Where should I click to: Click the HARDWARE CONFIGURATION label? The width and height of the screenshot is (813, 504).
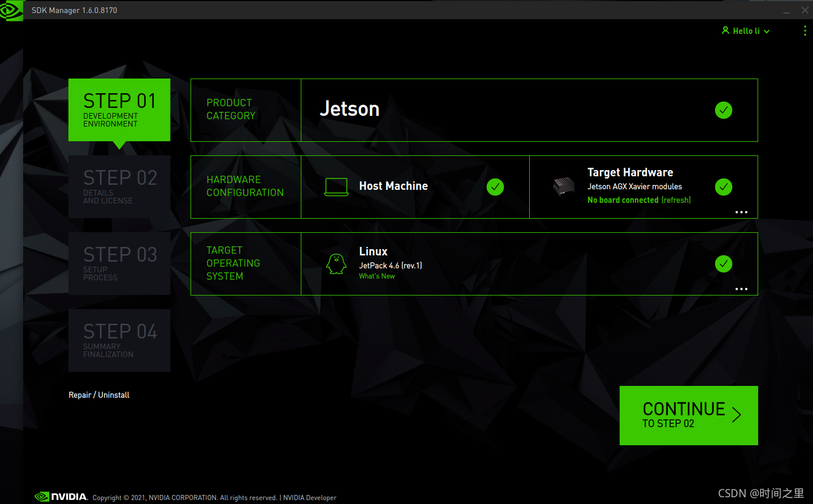tap(245, 186)
